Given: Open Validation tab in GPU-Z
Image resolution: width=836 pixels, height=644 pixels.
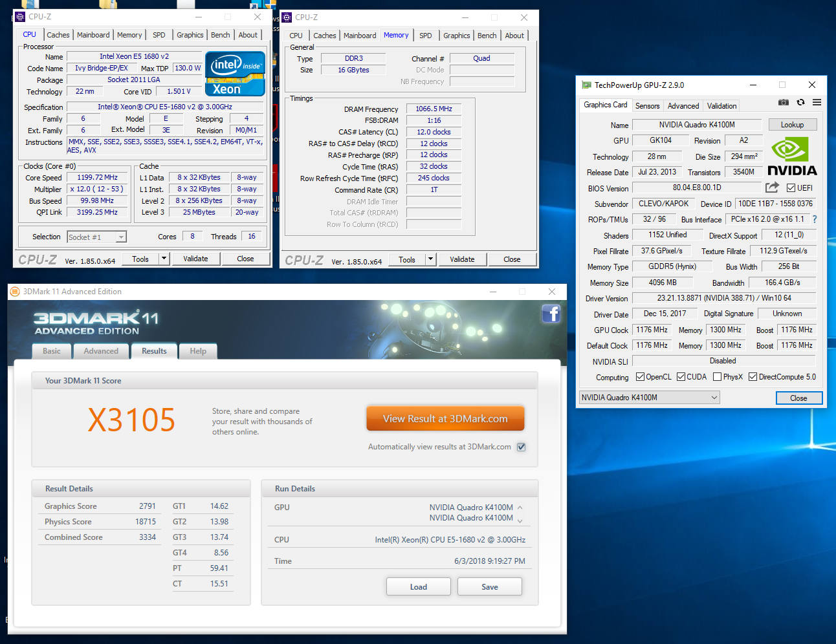Looking at the screenshot, I should 722,106.
